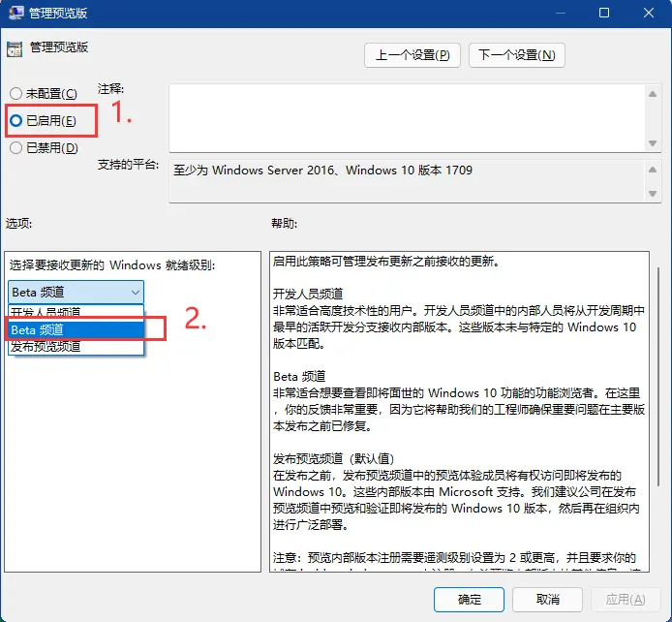This screenshot has height=622, width=672.
Task: Choose 开发人员频道 in the dropdown list
Action: (76, 312)
